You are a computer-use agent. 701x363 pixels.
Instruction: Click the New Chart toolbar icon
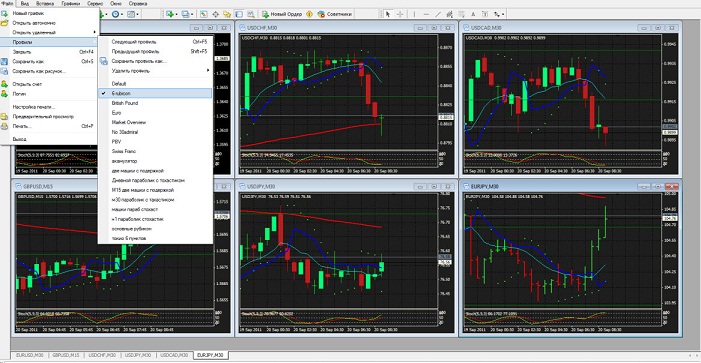169,14
